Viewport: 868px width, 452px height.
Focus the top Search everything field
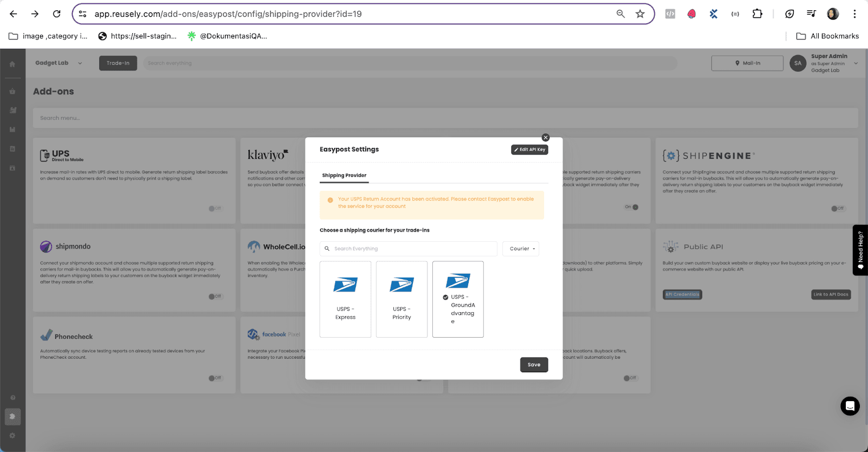(x=410, y=63)
